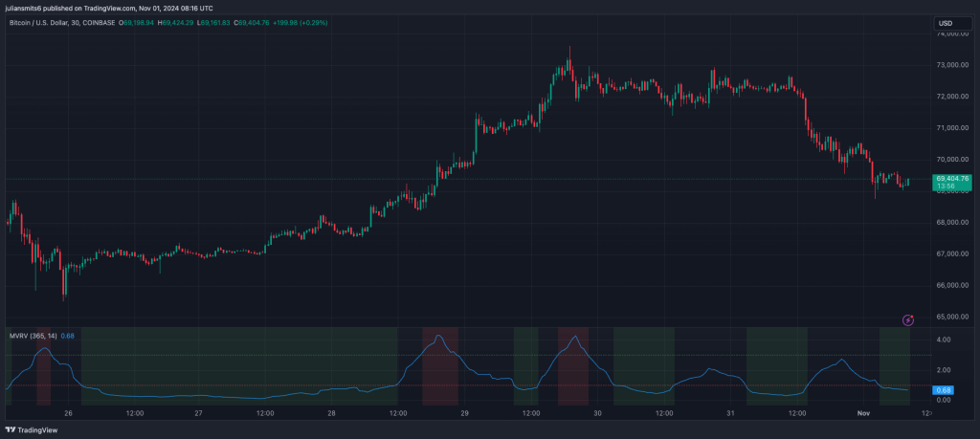Click the 70,000.00 price axis label
Image resolution: width=980 pixels, height=439 pixels.
952,160
